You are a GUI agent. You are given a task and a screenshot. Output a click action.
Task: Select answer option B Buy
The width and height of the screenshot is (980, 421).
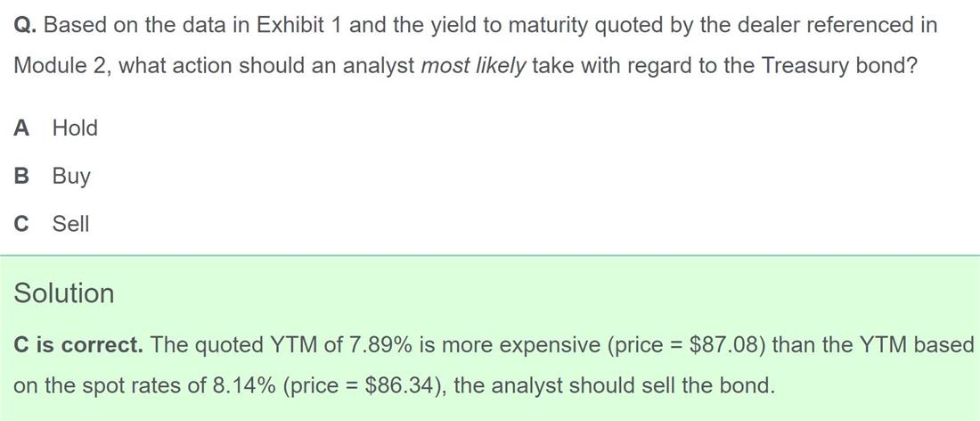point(52,176)
